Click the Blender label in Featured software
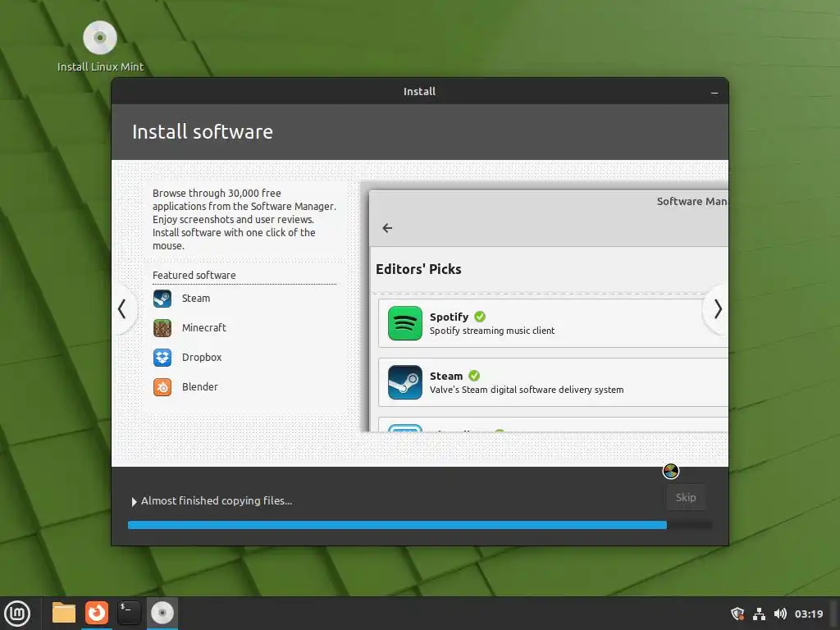The image size is (840, 630). click(200, 387)
